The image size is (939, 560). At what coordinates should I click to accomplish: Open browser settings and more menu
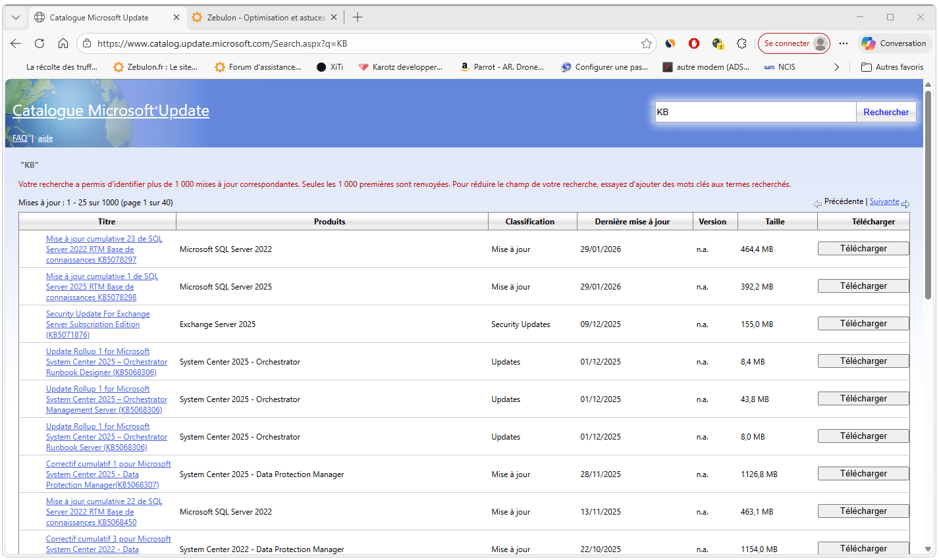[x=844, y=43]
